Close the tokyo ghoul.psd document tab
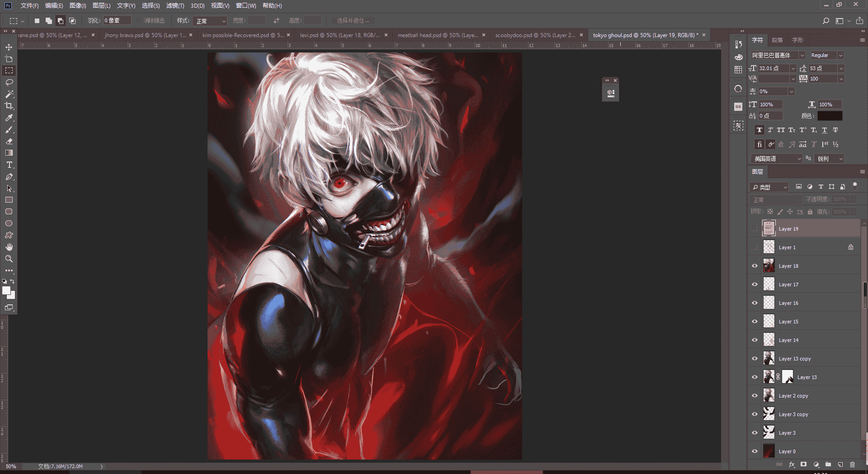This screenshot has height=474, width=868. click(704, 35)
